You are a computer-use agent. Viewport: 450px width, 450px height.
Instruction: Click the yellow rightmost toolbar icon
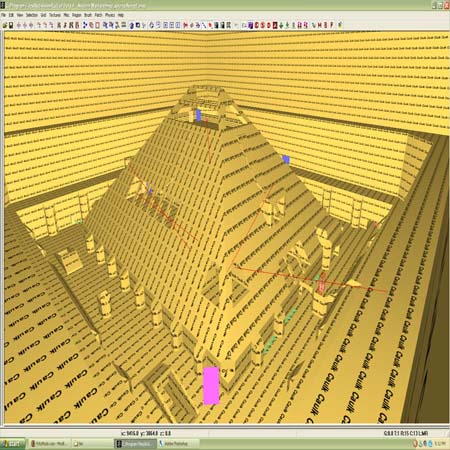pos(340,25)
